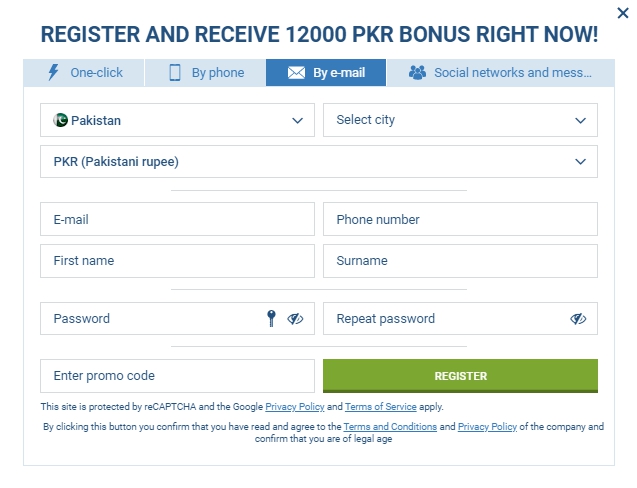Click the Enter promo code field

(x=177, y=376)
